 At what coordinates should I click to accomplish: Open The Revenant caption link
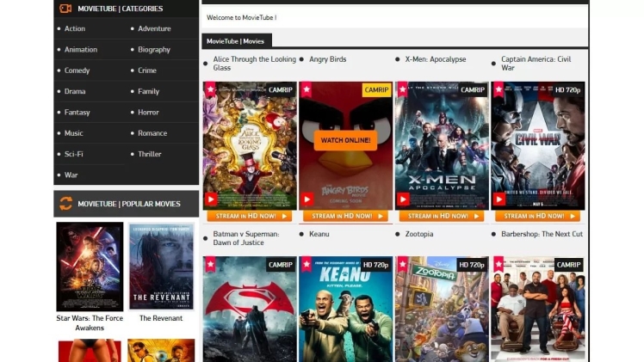[x=161, y=318]
